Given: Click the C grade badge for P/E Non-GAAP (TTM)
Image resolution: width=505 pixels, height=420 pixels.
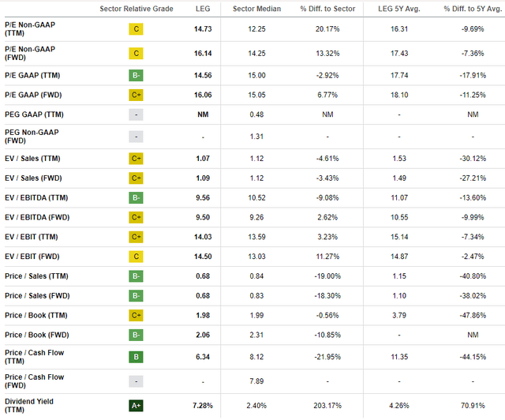Looking at the screenshot, I should point(137,31).
